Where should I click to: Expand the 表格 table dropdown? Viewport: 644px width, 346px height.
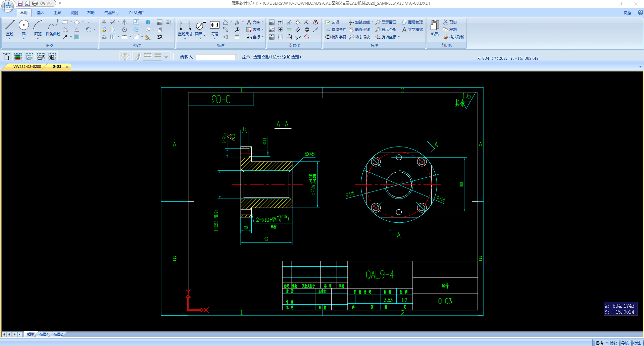[262, 30]
